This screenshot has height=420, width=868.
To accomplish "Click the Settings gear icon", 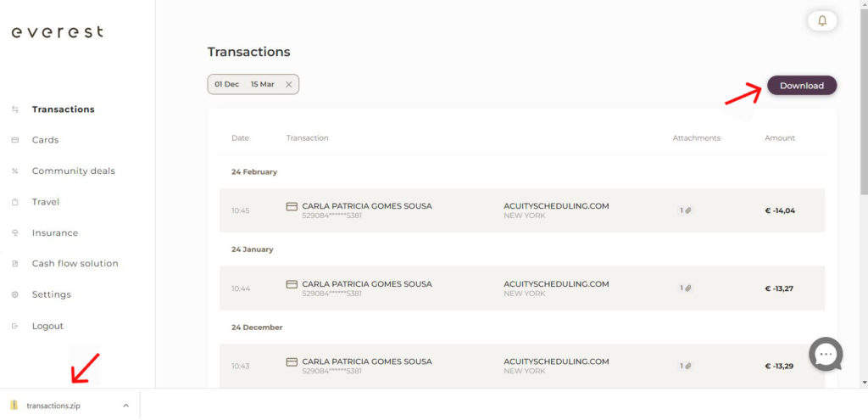I will [14, 294].
